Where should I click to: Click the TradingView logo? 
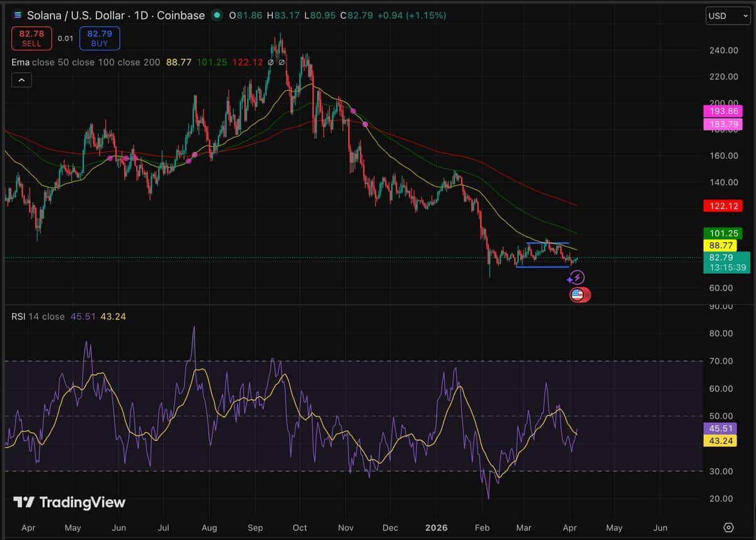click(x=69, y=502)
